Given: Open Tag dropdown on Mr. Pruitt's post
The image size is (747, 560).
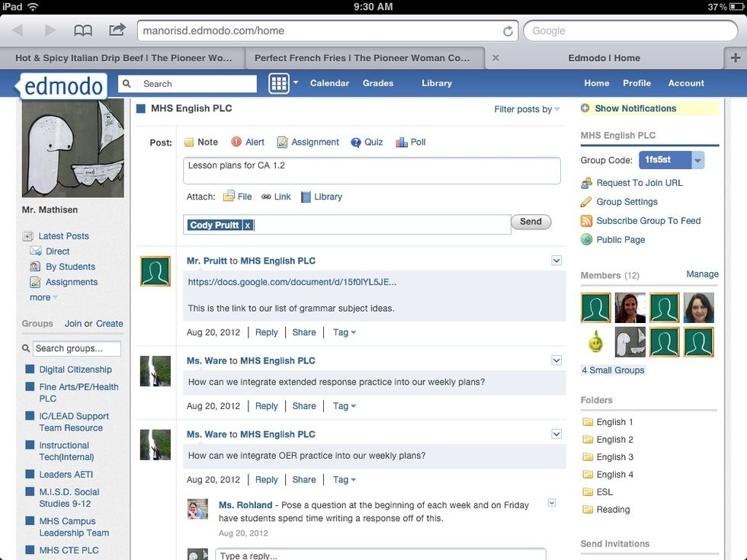Looking at the screenshot, I should (345, 332).
